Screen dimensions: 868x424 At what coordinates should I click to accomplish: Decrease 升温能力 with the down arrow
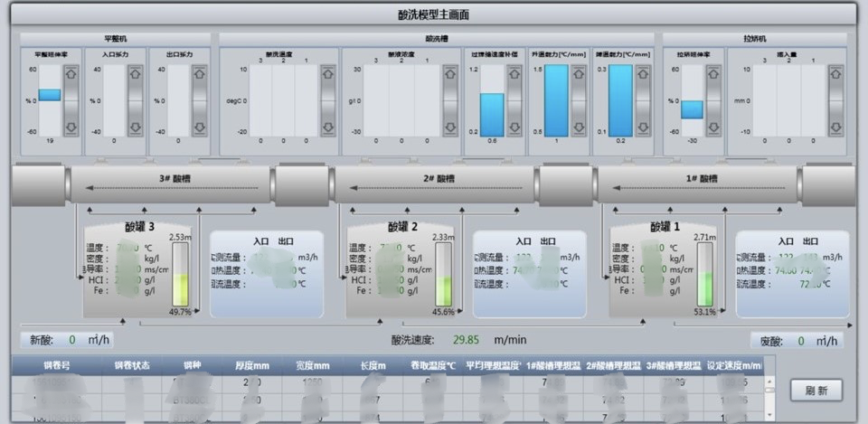579,127
